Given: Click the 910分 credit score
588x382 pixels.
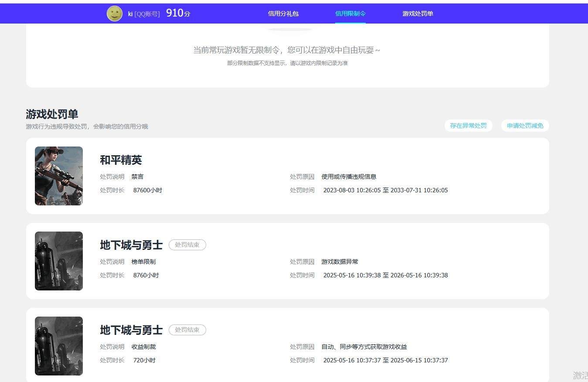Looking at the screenshot, I should tap(178, 13).
